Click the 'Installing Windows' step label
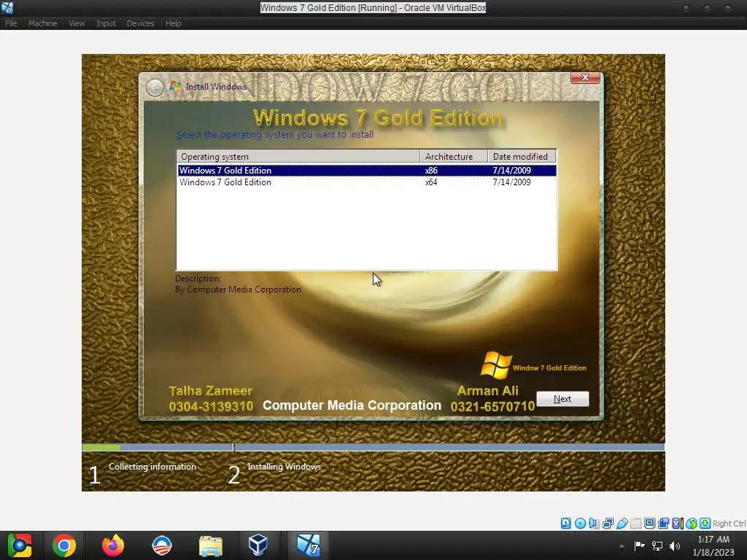This screenshot has height=560, width=747. pyautogui.click(x=284, y=467)
